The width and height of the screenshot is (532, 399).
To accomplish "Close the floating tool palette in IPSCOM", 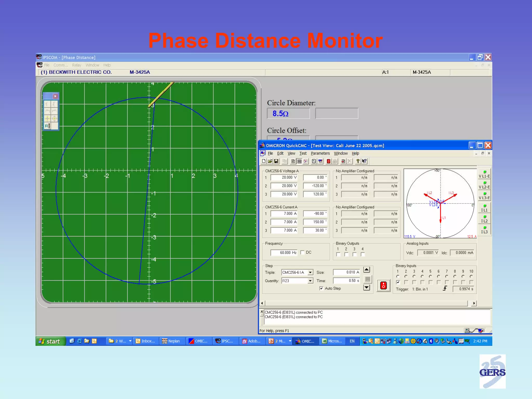I will coord(55,96).
